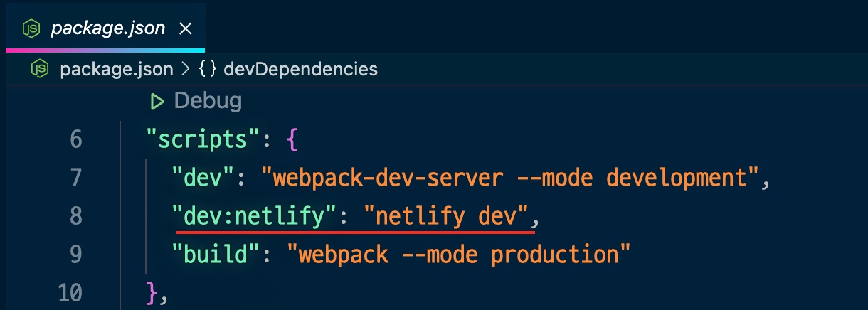Click the "dev:netlify" key text
This screenshot has height=310, width=868.
[254, 215]
